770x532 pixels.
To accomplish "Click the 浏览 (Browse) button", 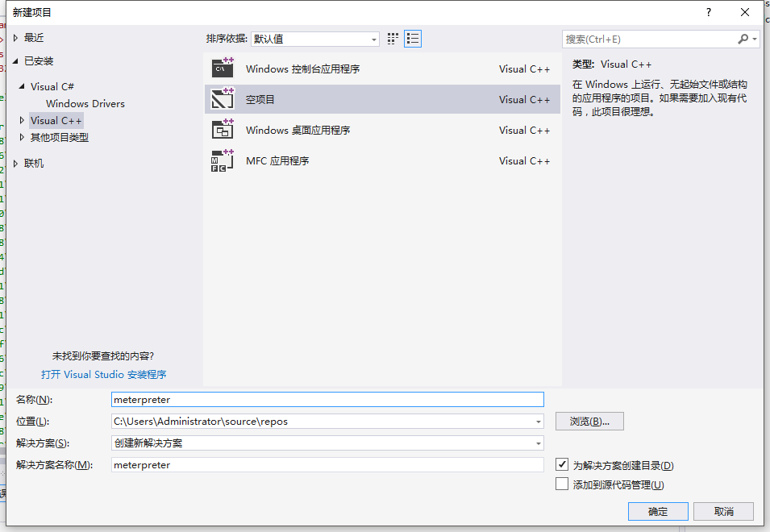I will pyautogui.click(x=589, y=421).
